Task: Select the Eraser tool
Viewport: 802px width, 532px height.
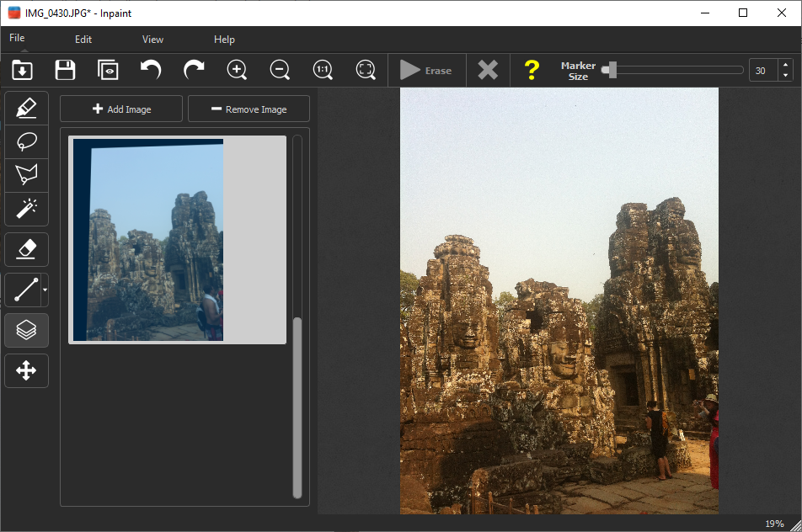Action: [27, 249]
